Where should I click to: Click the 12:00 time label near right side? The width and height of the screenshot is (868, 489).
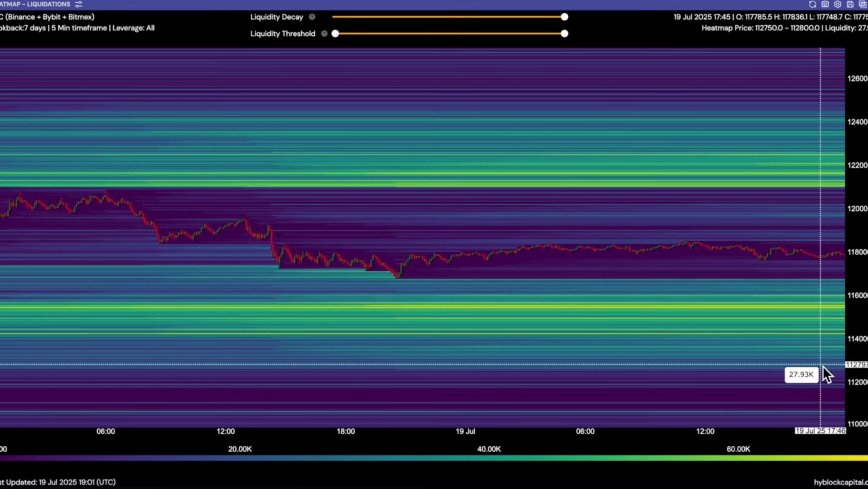[705, 431]
